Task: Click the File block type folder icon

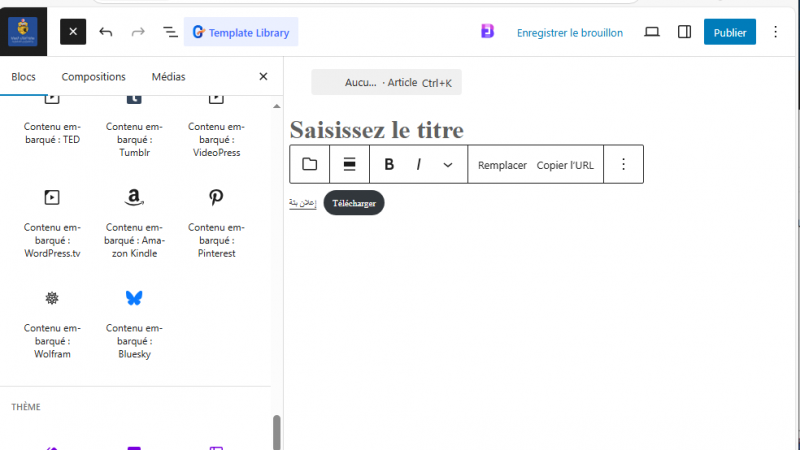Action: click(310, 164)
